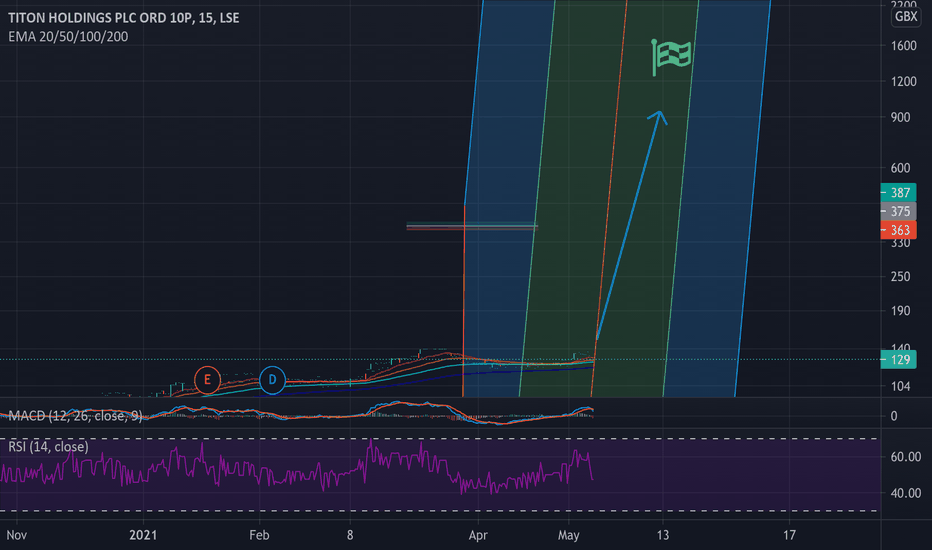Click the 387 green price label
Screen dimensions: 932x550
tap(898, 192)
